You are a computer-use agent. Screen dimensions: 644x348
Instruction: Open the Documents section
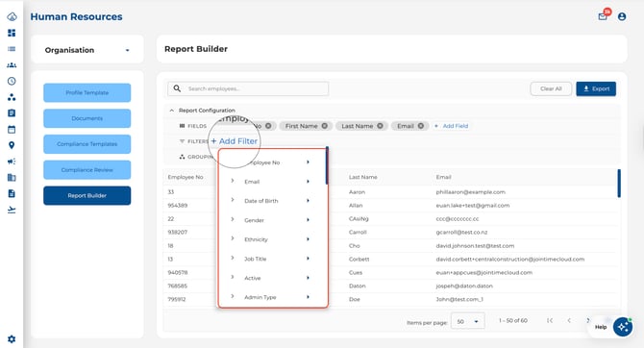tap(87, 118)
